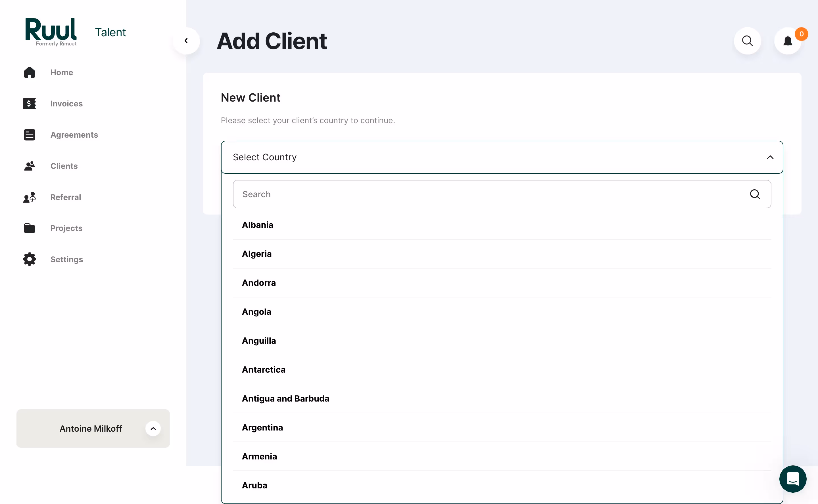The image size is (818, 504).
Task: Click the Ruul Talent logo
Action: [51, 32]
